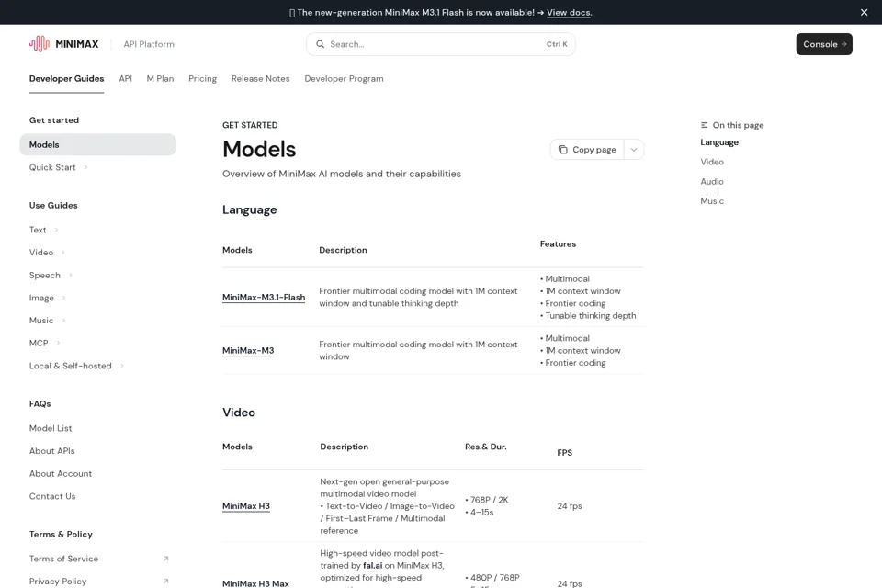
Task: Expand the MCP guide chevron
Action: click(x=59, y=343)
